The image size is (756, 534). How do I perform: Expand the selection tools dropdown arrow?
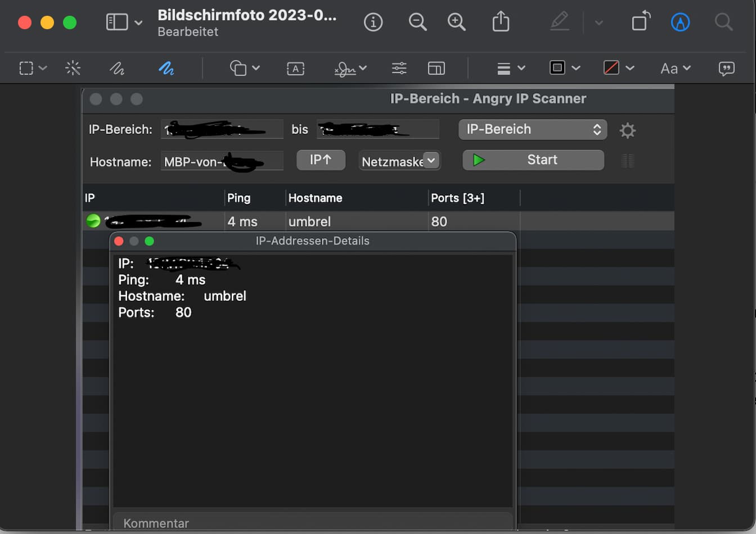[43, 68]
